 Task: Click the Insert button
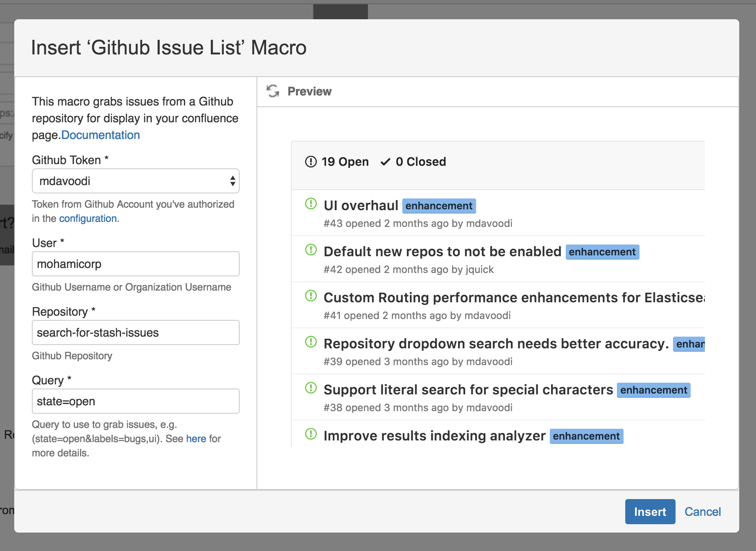click(x=650, y=512)
